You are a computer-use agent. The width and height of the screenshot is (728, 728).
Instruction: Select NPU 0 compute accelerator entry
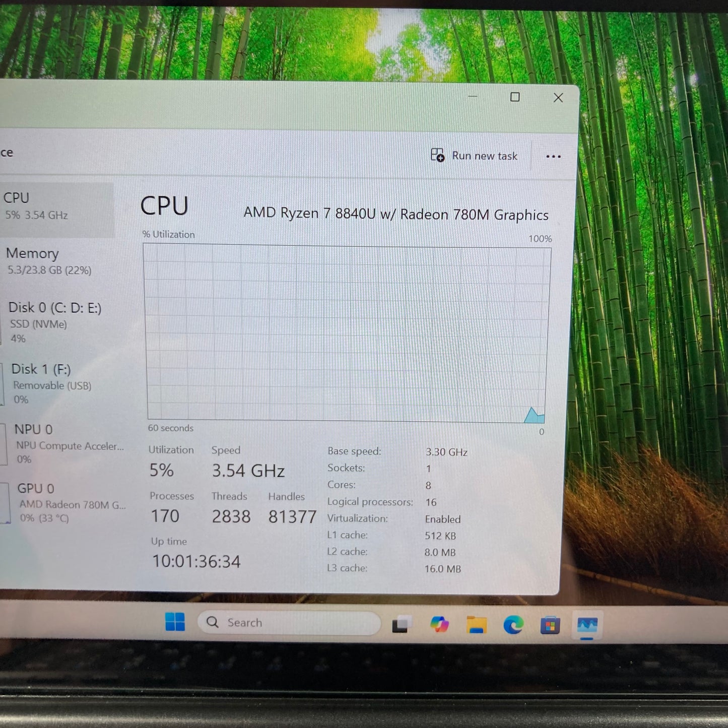(x=63, y=444)
